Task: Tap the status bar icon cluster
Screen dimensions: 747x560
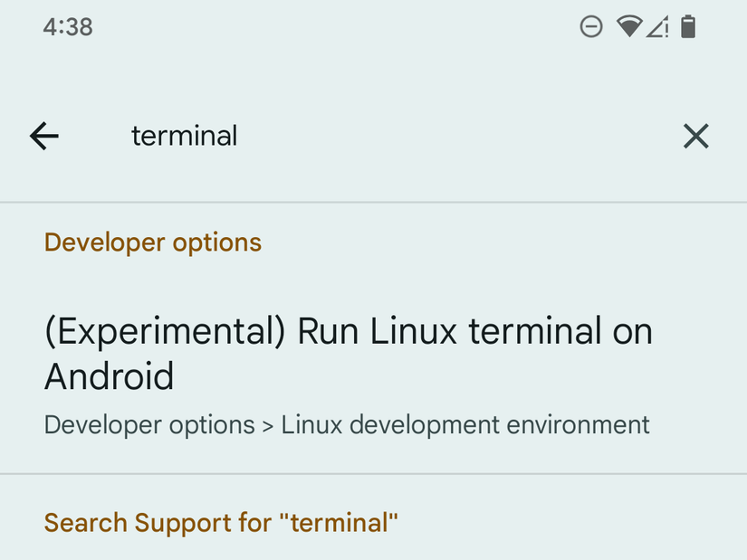Action: pyautogui.click(x=640, y=27)
